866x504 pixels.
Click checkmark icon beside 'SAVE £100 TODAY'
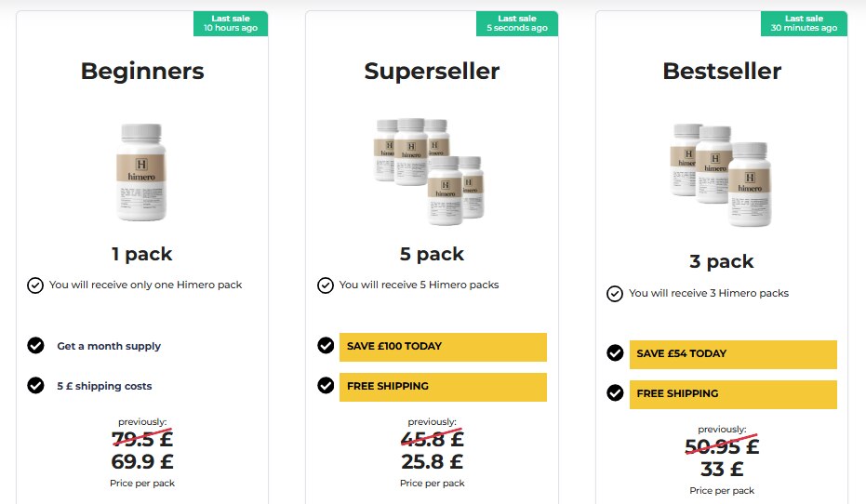[x=326, y=346]
